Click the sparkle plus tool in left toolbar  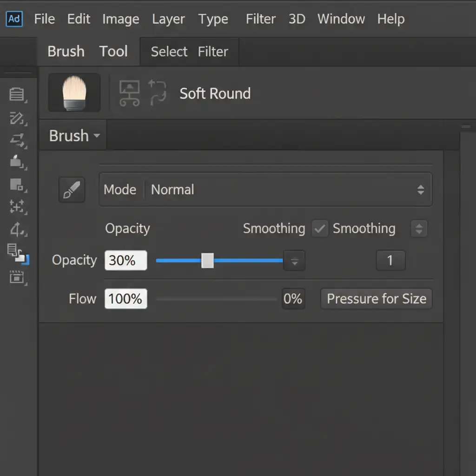click(x=17, y=206)
